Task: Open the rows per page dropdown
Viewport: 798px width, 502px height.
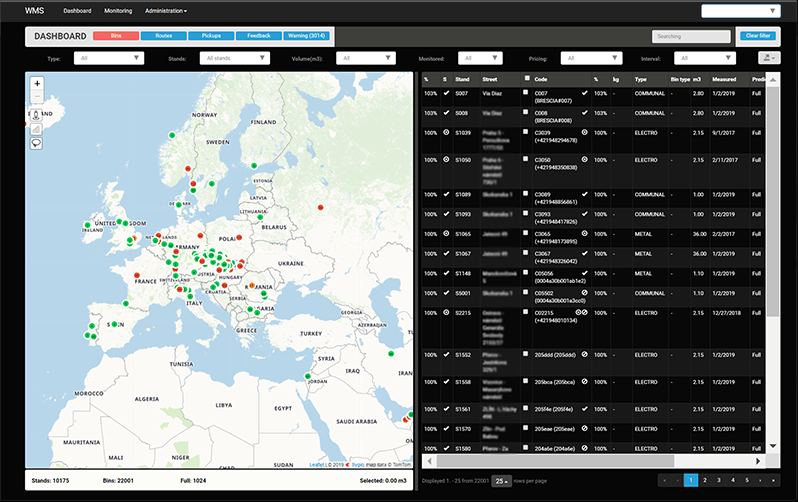Action: (x=501, y=481)
